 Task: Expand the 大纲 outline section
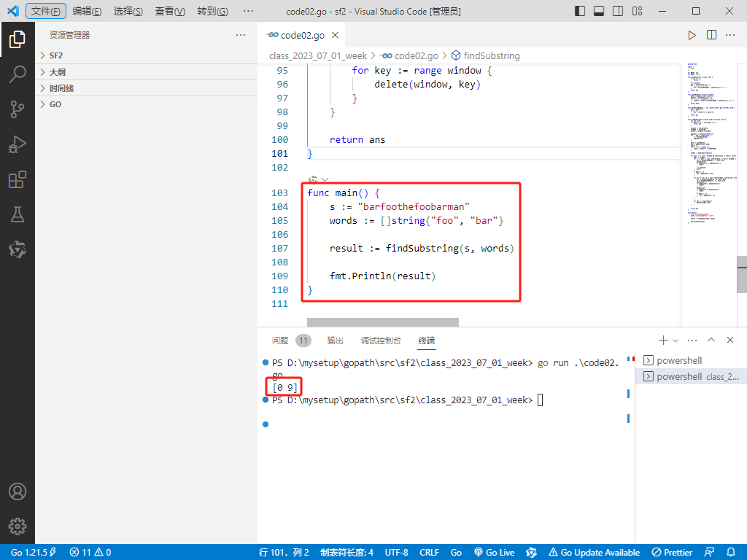(146, 72)
